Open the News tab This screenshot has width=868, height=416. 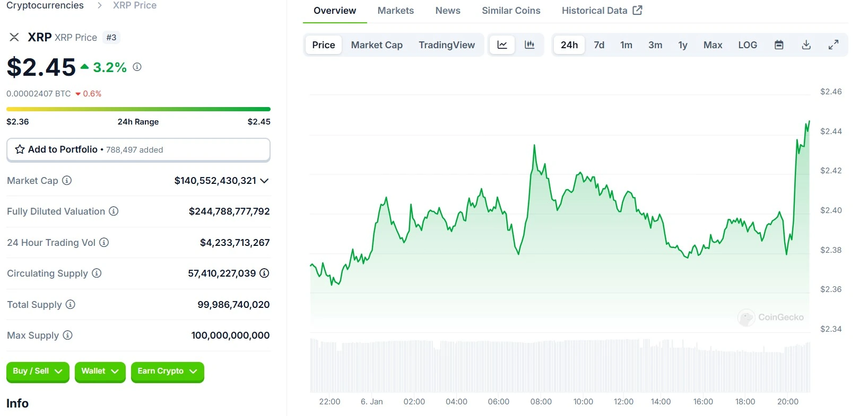click(448, 11)
